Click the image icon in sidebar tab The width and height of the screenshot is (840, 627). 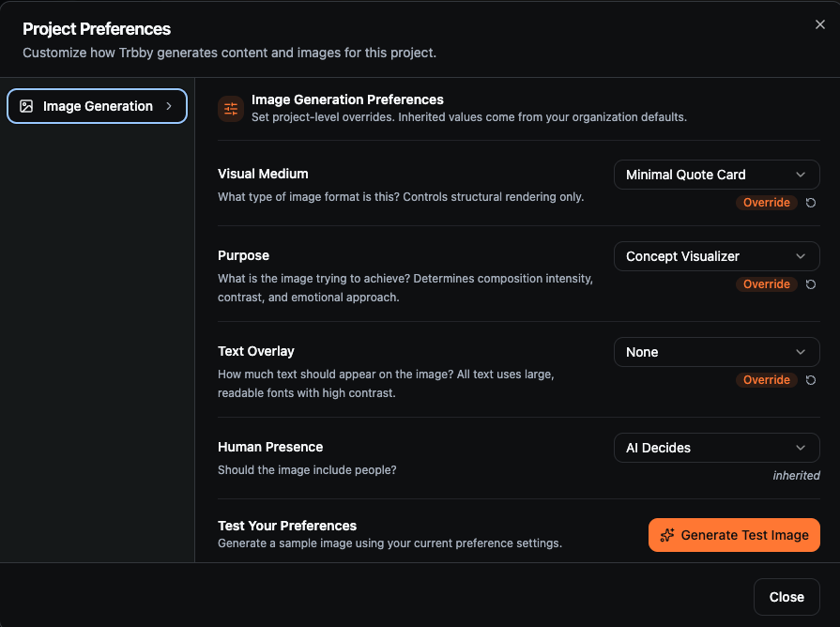pyautogui.click(x=26, y=106)
